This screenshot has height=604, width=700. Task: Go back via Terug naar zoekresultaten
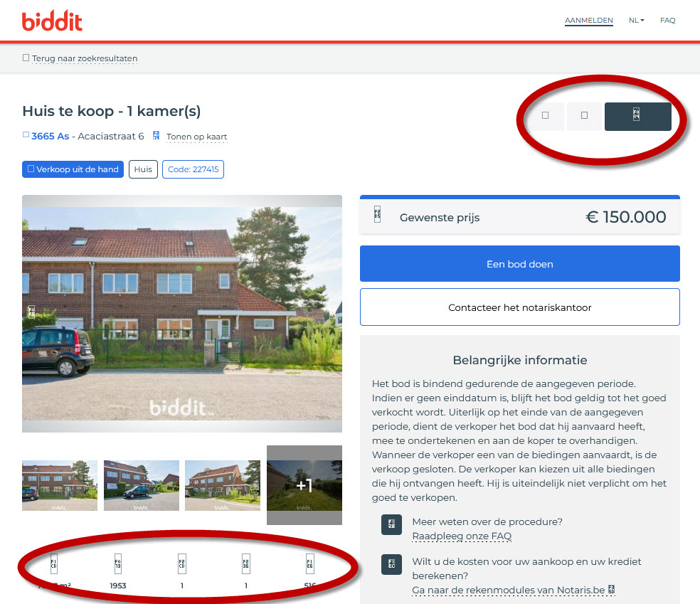click(85, 58)
